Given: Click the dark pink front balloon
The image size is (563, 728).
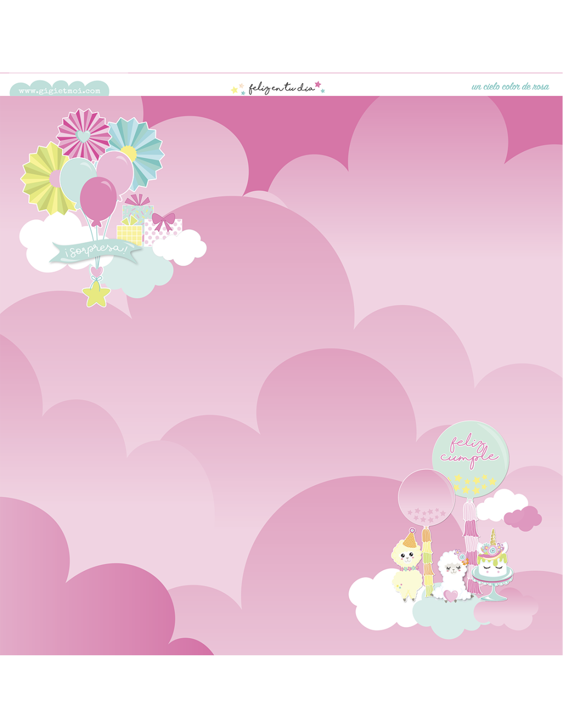Looking at the screenshot, I should coord(98,199).
